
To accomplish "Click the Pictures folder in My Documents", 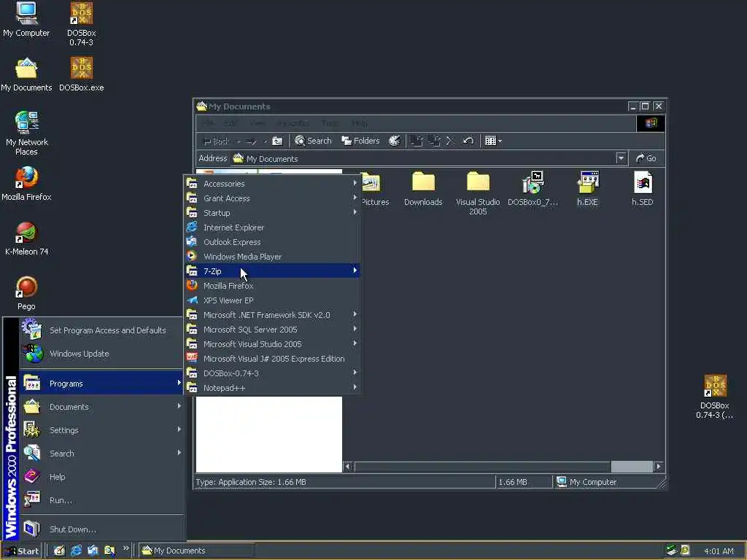I will (373, 189).
